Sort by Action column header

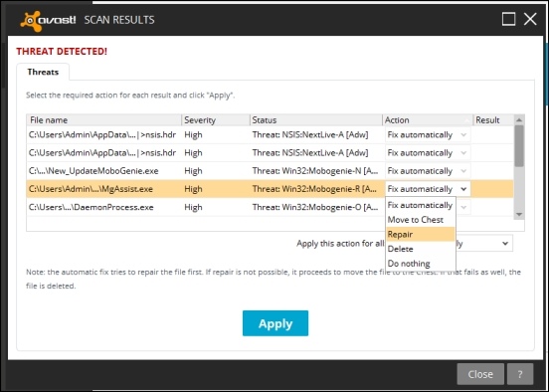pos(428,120)
